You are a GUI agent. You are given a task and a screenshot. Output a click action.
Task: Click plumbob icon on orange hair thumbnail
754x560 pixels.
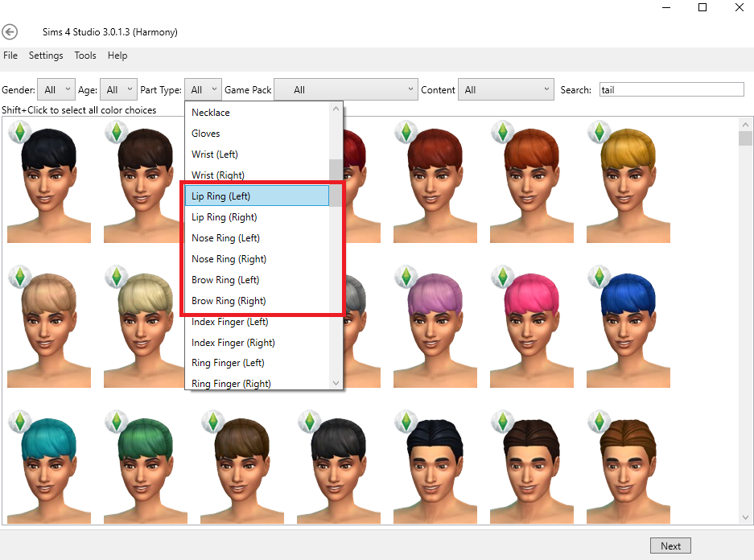[503, 132]
